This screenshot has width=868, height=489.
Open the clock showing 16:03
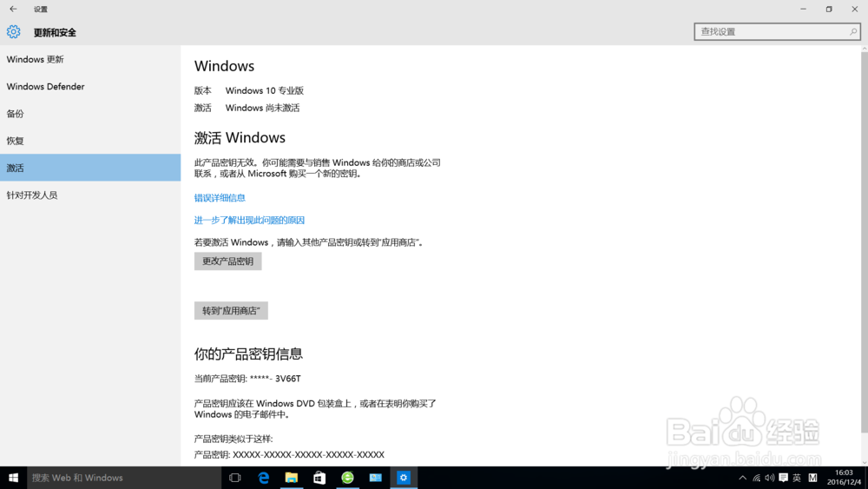click(x=844, y=478)
